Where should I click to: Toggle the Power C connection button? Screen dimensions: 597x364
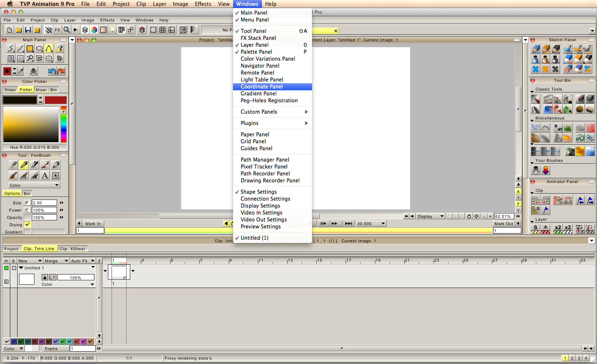(x=27, y=210)
